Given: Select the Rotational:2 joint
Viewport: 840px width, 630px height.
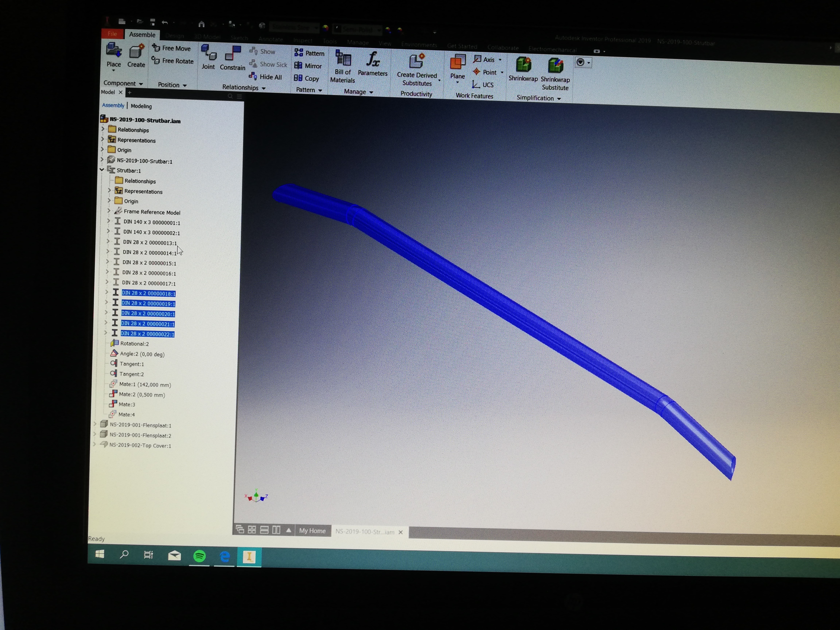Looking at the screenshot, I should pos(134,344).
